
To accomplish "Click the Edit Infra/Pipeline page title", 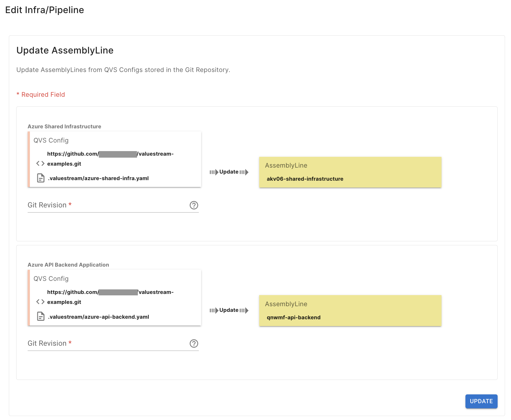I will (x=45, y=10).
